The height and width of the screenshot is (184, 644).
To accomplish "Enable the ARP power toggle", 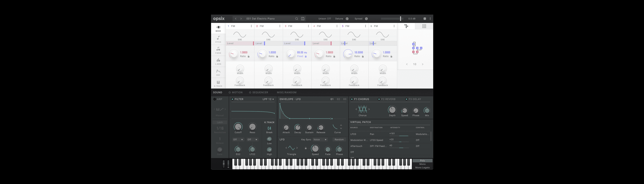I will tap(215, 99).
